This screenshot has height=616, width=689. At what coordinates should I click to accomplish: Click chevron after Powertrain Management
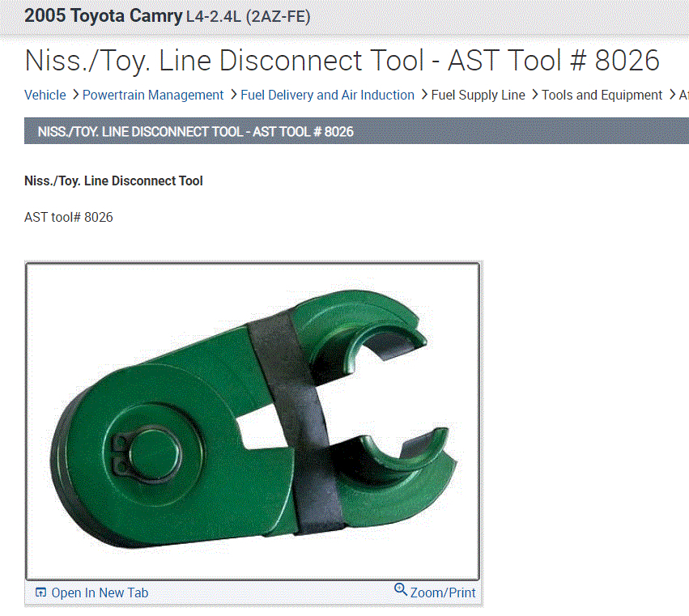[233, 95]
